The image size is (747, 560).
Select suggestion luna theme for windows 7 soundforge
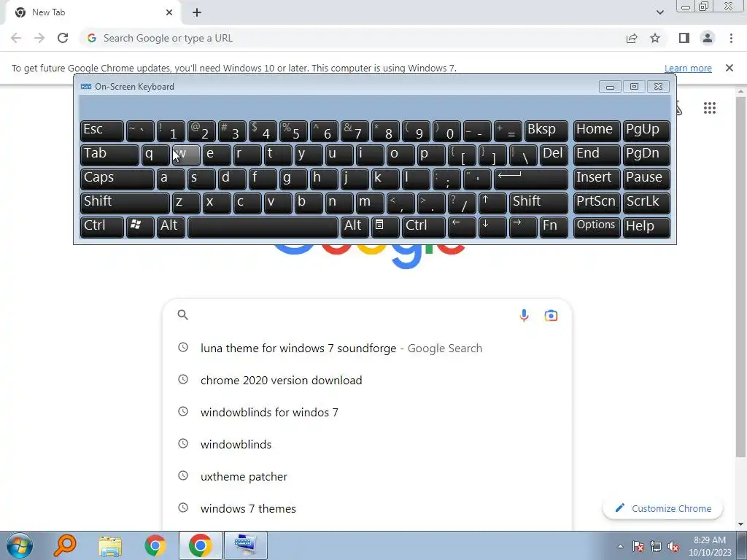[x=367, y=348]
